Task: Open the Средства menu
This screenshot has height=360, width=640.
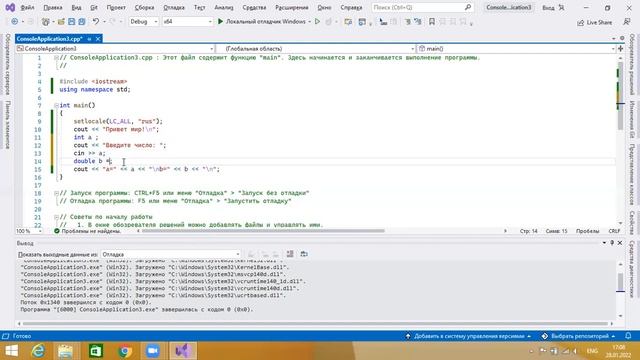Action: [x=254, y=7]
